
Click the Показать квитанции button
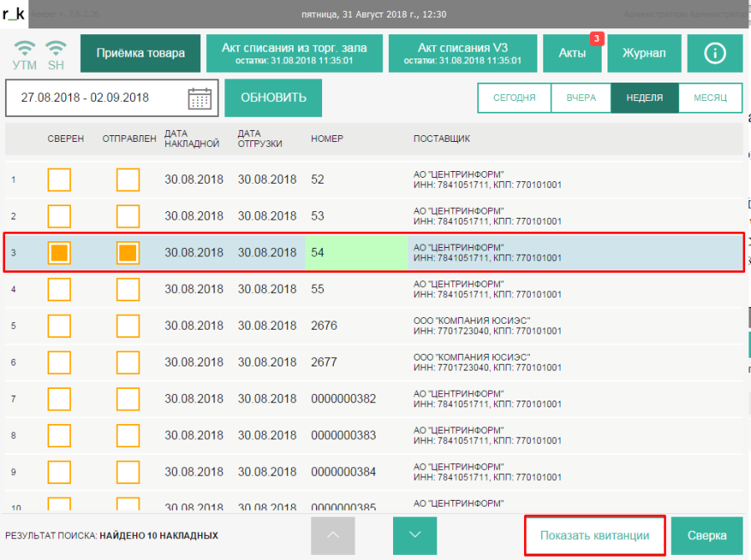pyautogui.click(x=594, y=536)
